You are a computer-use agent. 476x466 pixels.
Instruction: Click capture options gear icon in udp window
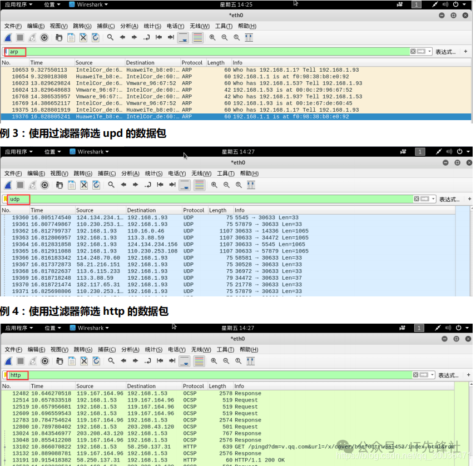[x=44, y=185]
